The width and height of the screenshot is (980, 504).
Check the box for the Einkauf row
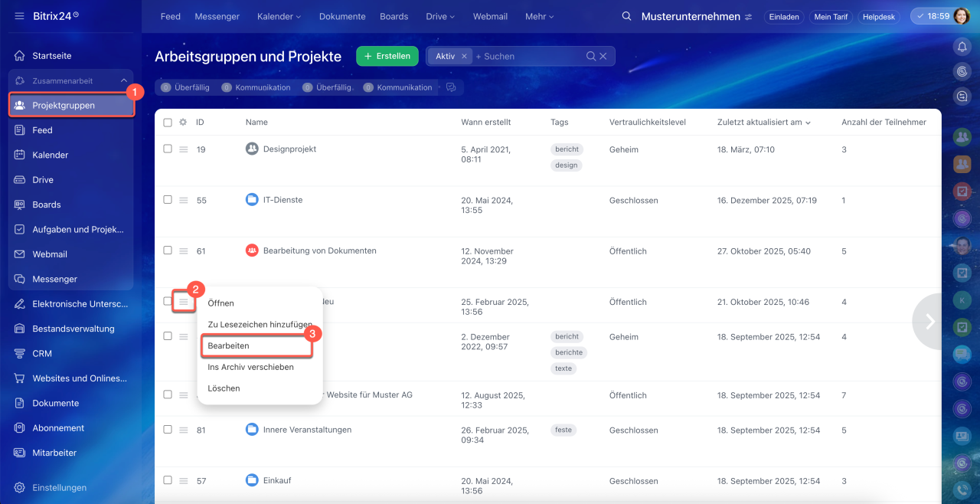(168, 479)
